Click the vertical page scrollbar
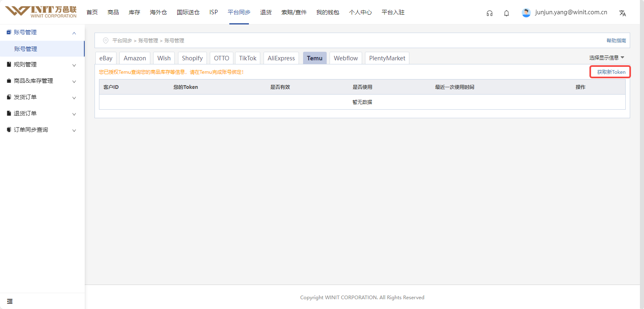 tap(642, 154)
